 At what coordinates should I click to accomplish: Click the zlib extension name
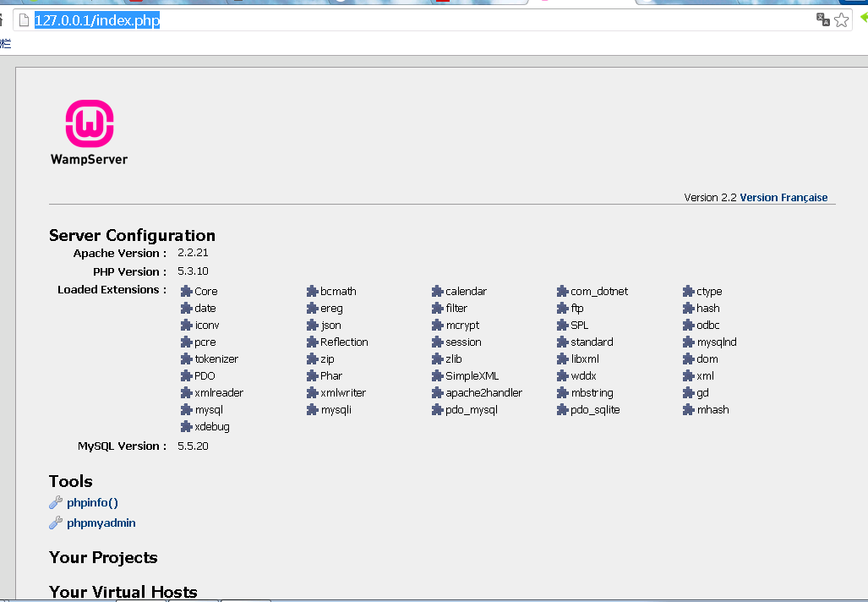pyautogui.click(x=453, y=358)
